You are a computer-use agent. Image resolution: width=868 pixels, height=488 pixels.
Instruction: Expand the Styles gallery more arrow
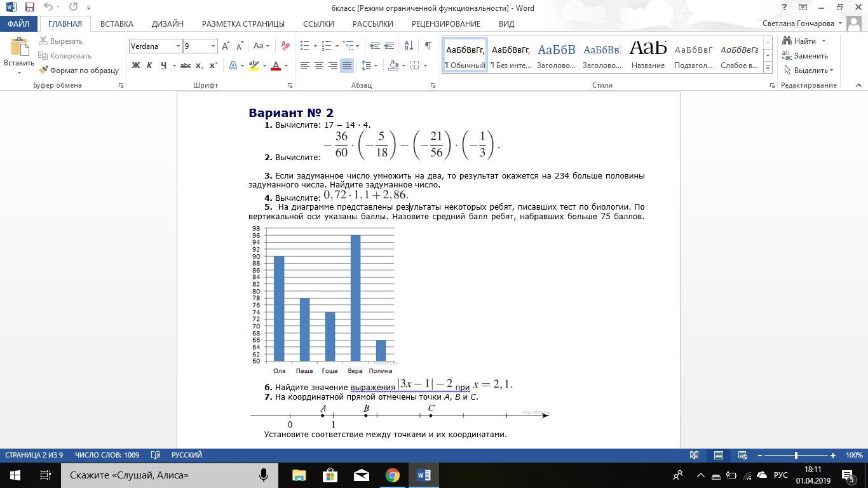[768, 67]
